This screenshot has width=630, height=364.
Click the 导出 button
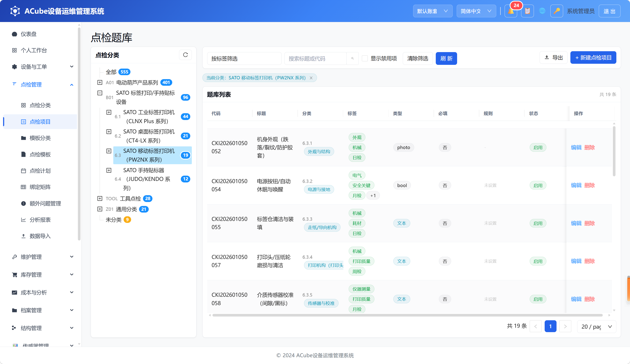(x=553, y=58)
